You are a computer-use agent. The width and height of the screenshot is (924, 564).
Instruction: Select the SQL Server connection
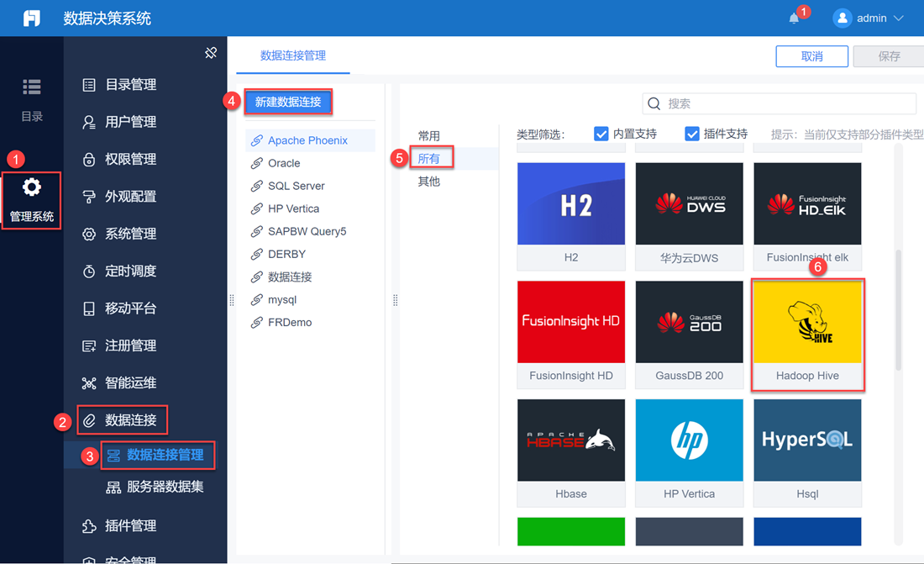[x=310, y=186]
